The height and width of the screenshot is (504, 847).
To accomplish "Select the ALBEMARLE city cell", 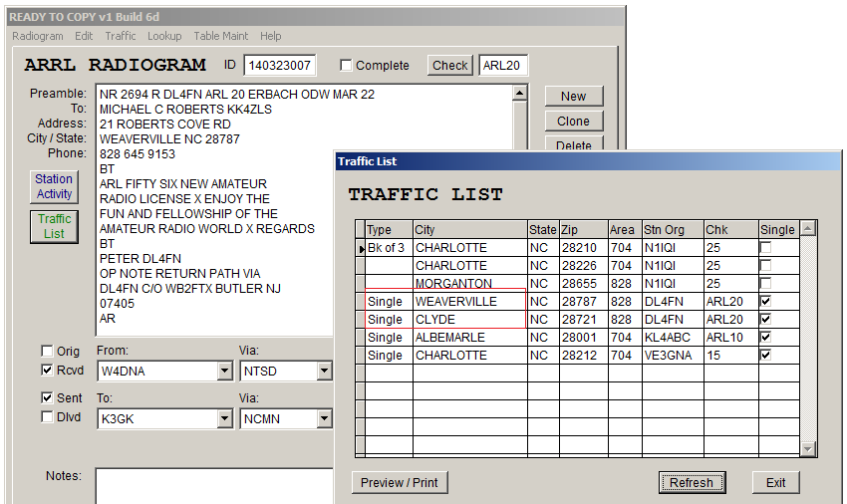I will click(x=470, y=338).
